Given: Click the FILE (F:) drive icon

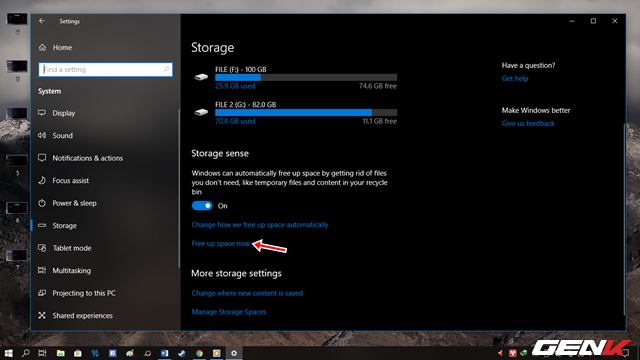Looking at the screenshot, I should tap(201, 77).
